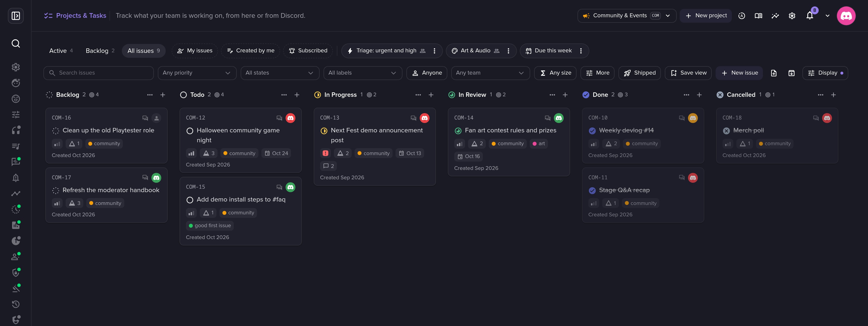Open the Community & Events project switcher
The height and width of the screenshot is (326, 868).
coord(627,16)
